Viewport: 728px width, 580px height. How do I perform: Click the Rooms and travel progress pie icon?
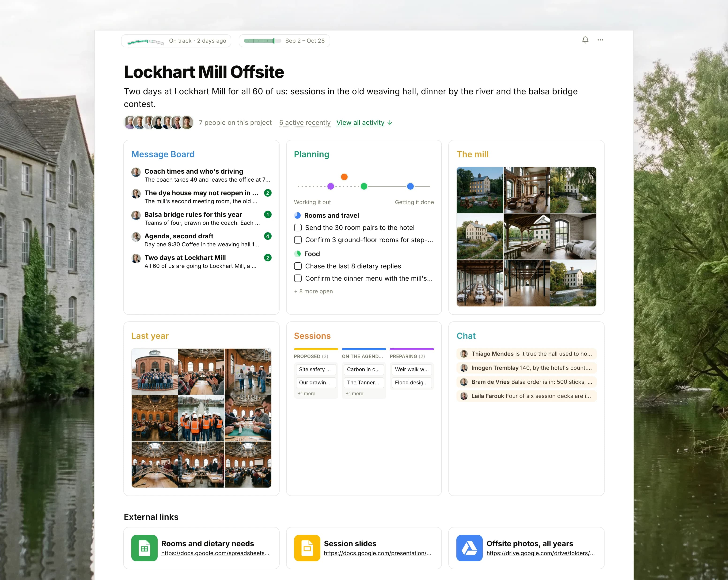297,216
